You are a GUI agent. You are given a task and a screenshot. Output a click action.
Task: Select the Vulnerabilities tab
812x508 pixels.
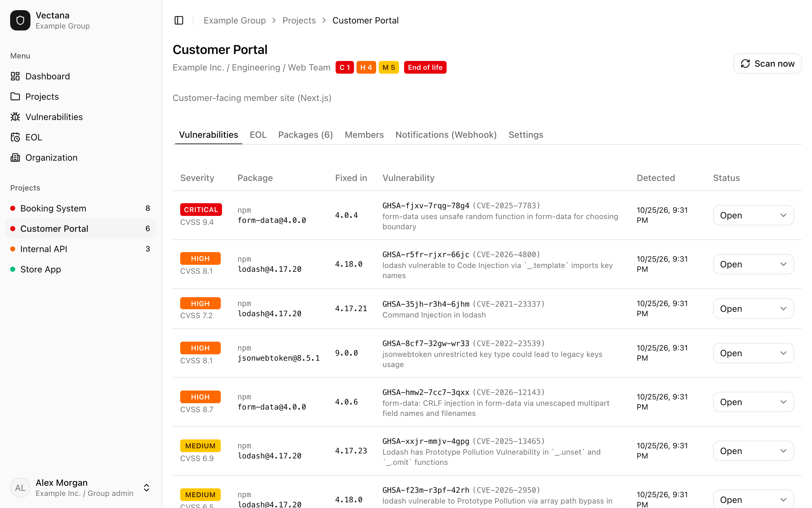pyautogui.click(x=208, y=135)
